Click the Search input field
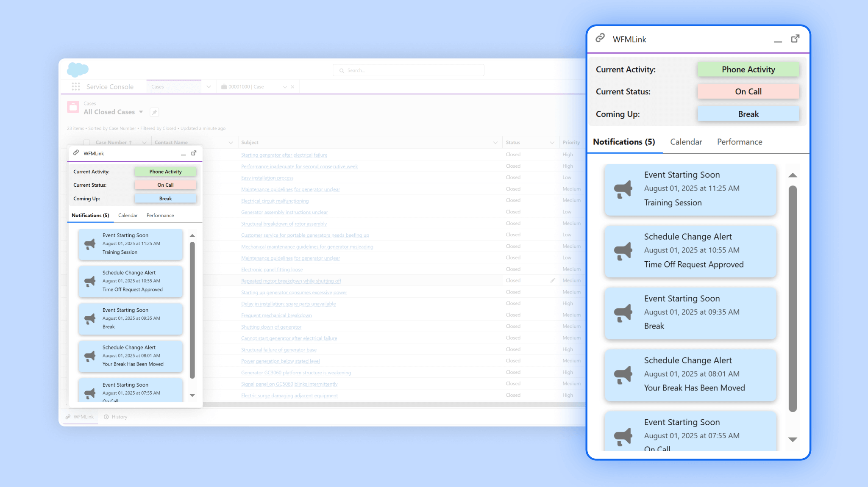The height and width of the screenshot is (487, 868). [x=409, y=70]
